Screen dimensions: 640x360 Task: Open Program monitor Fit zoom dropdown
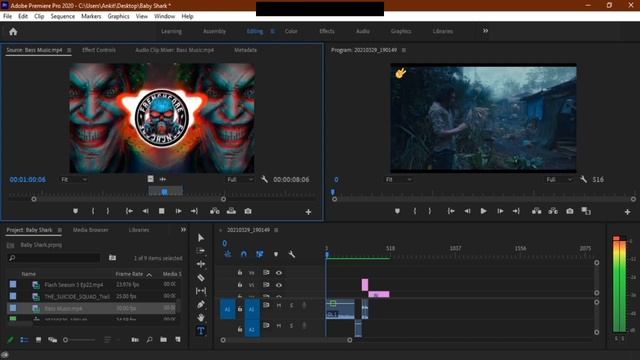(398, 179)
